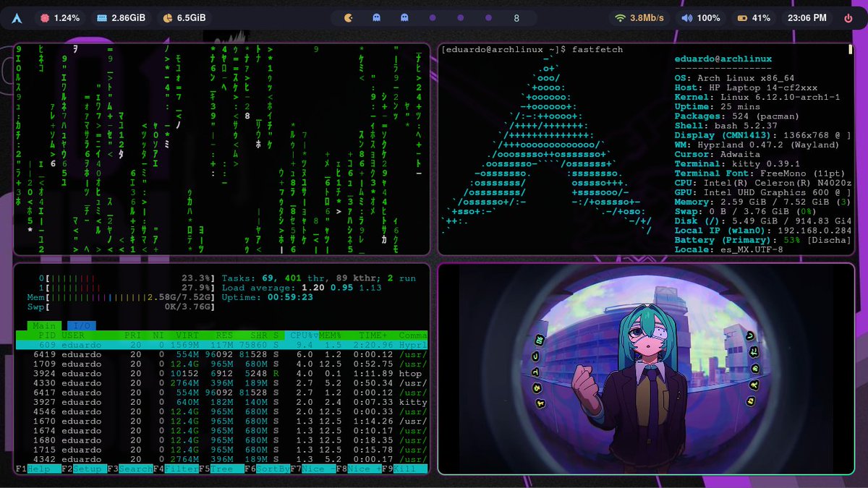This screenshot has width=868, height=488.
Task: Click the Swp meter bar in htop
Action: coord(122,307)
